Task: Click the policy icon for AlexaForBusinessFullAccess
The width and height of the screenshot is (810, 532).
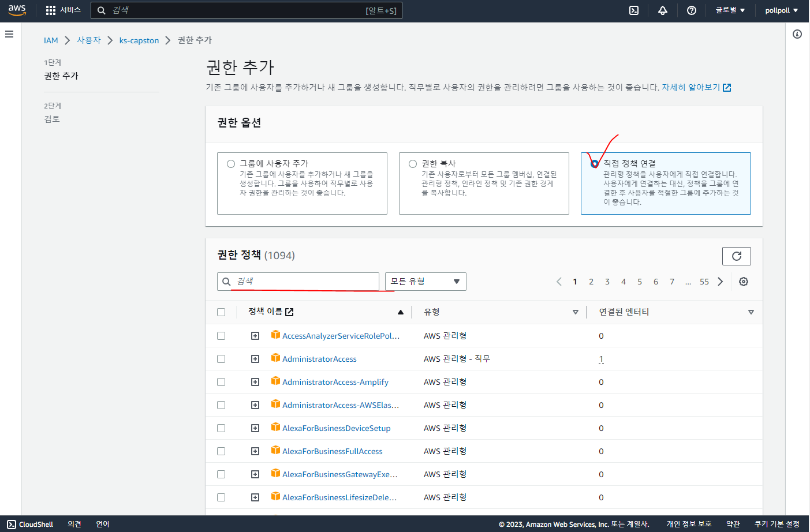Action: [x=275, y=450]
